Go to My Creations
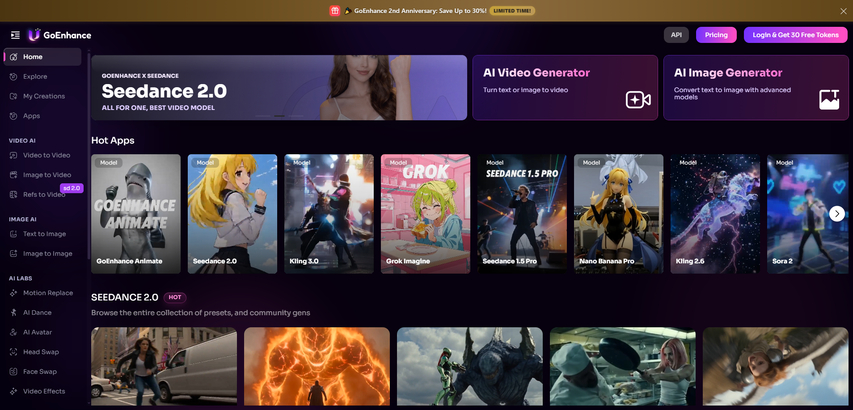853x410 pixels. click(x=42, y=96)
